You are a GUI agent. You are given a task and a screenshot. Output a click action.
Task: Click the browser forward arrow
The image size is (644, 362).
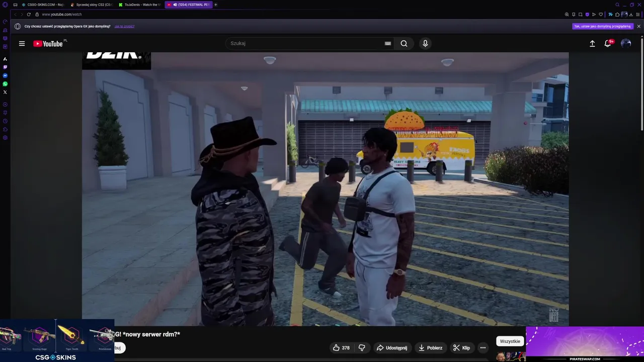click(x=22, y=14)
